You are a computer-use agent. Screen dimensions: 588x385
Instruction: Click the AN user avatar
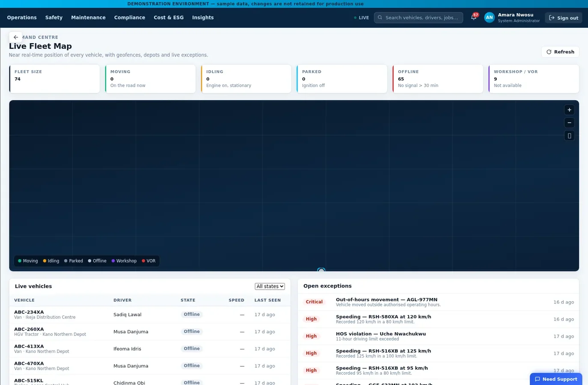tap(489, 18)
